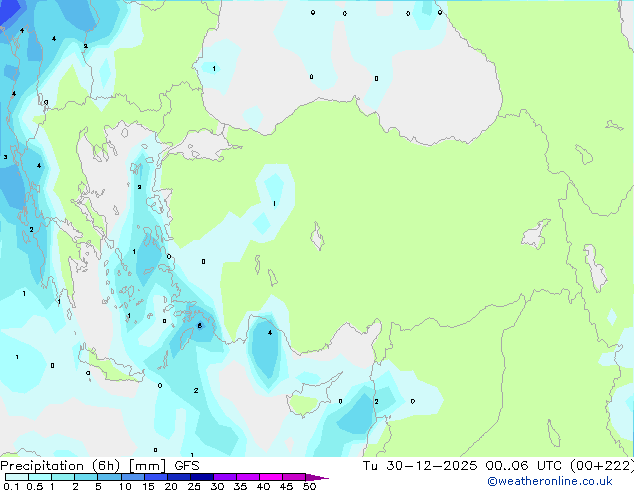The image size is (634, 490).
Task: Click the '3' precipitation value on the map
Action: [x=5, y=157]
